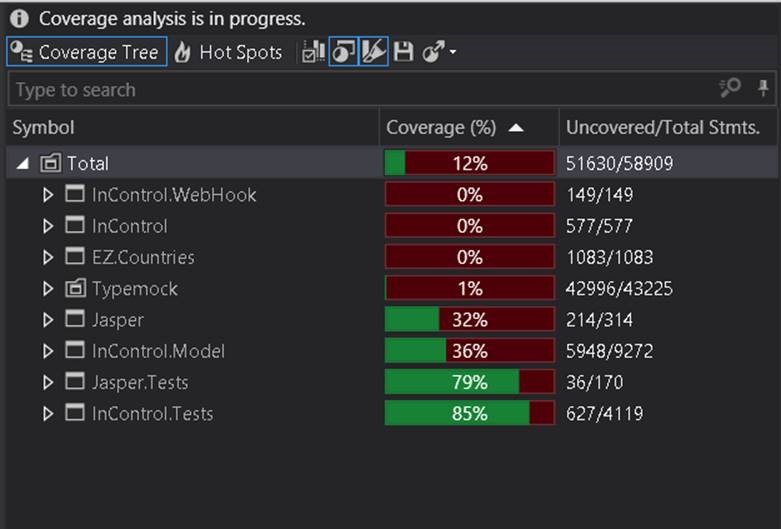Expand the EZ.Countries node
This screenshot has width=781, height=529.
click(x=48, y=258)
